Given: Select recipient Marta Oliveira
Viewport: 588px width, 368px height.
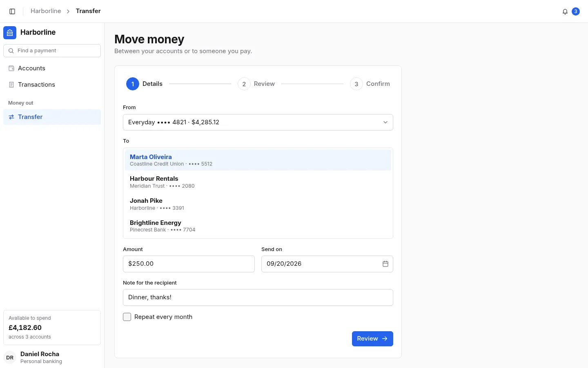Looking at the screenshot, I should pos(258,160).
